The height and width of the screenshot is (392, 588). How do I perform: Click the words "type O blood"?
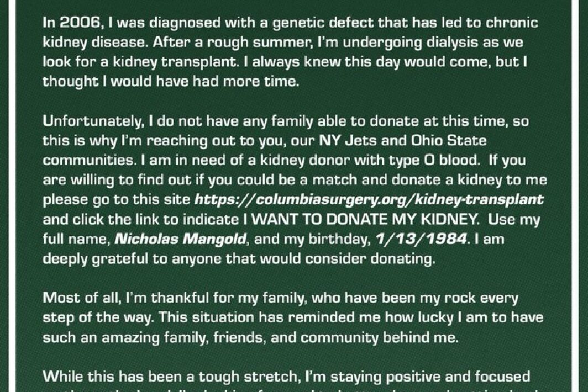(x=459, y=161)
